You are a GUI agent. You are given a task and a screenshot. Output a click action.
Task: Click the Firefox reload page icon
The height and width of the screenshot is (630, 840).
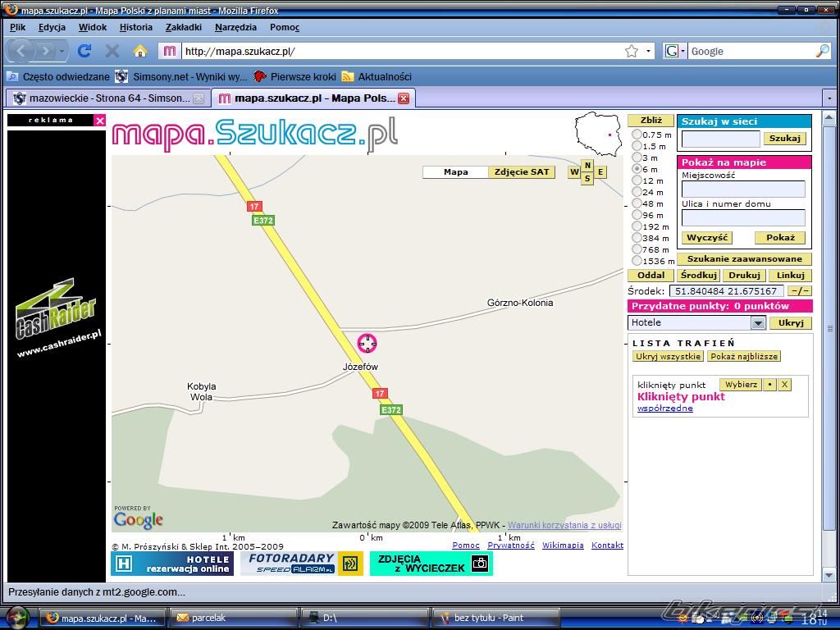tap(84, 51)
